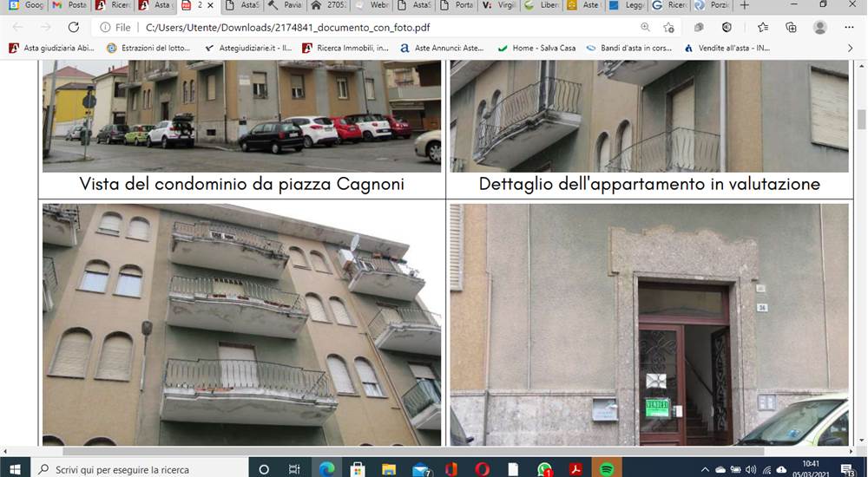Viewport: 868px width, 477px height.
Task: Open a new browser tab
Action: (745, 5)
